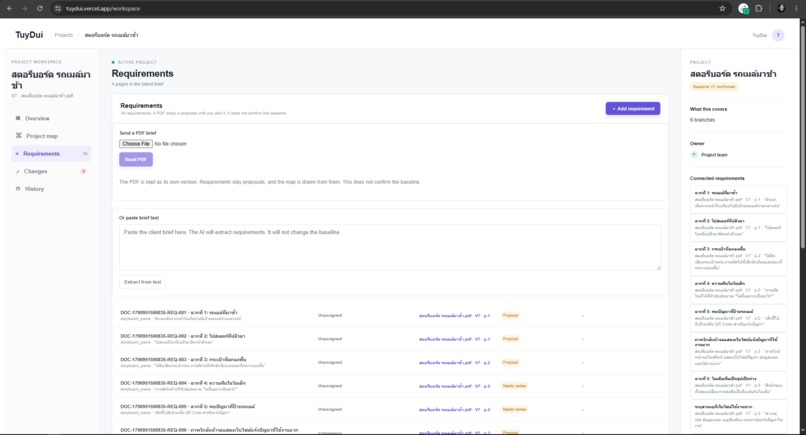The height and width of the screenshot is (435, 806).
Task: Click the Read PDF button
Action: (136, 159)
